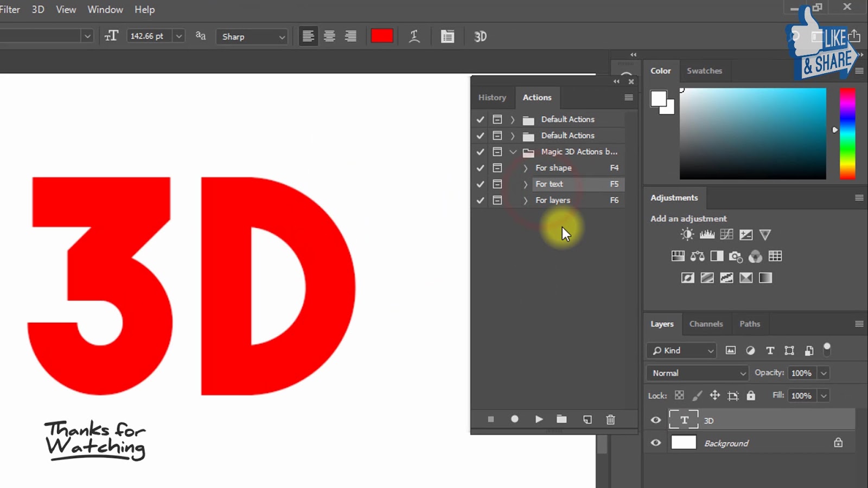This screenshot has height=488, width=868.
Task: Begin recording a new action
Action: (514, 419)
